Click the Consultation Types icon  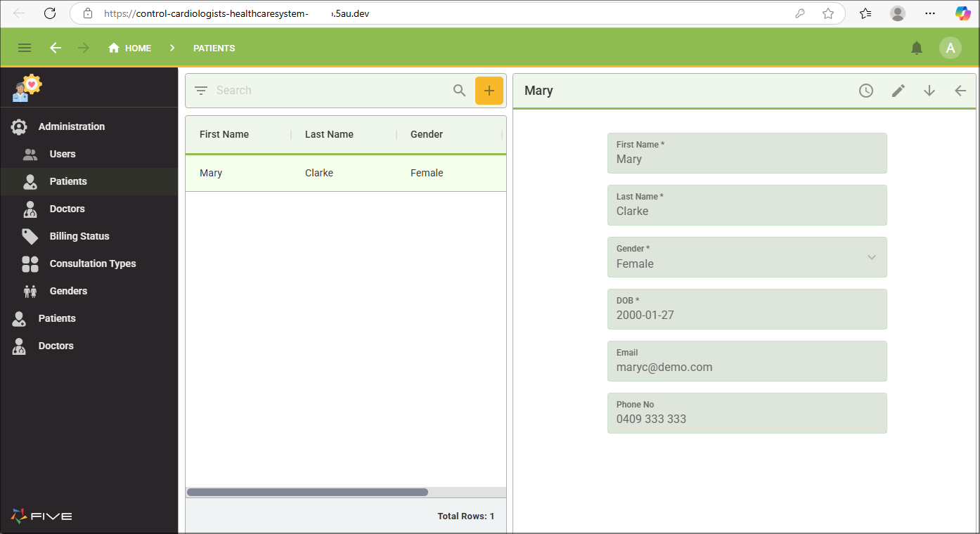(30, 263)
